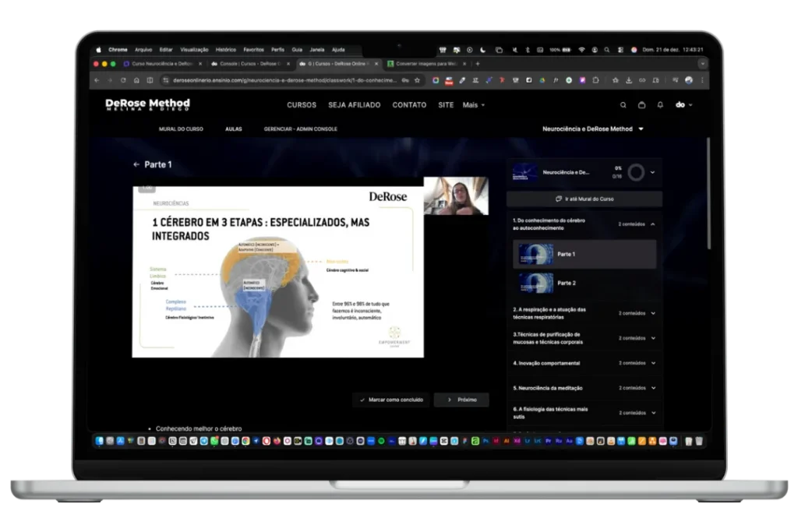
Task: Click the Próximo button
Action: (x=461, y=400)
